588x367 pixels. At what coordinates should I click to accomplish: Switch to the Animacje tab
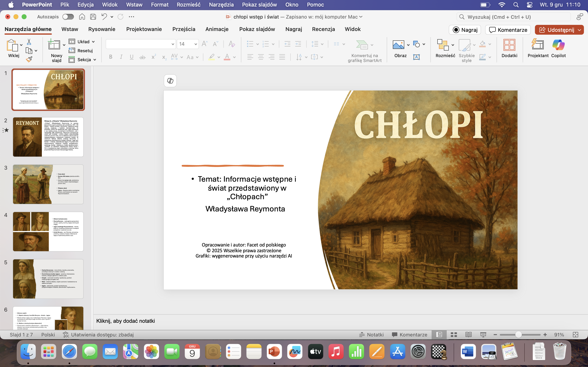[x=217, y=29]
